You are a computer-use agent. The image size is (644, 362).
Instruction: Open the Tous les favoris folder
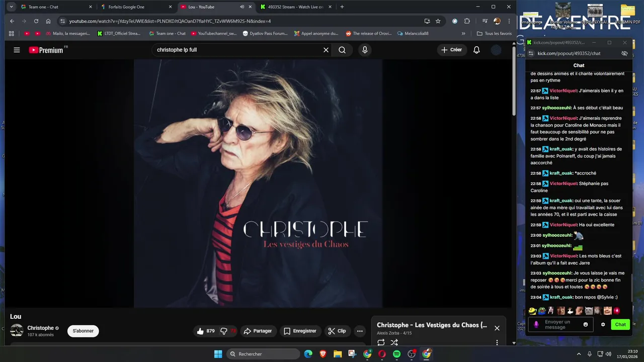click(494, 34)
